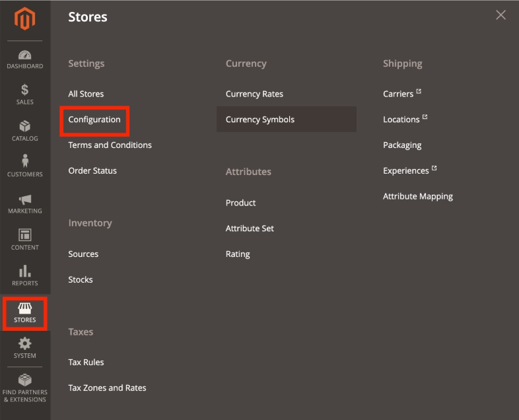Open the Attribute Set page
Image resolution: width=519 pixels, height=420 pixels.
(x=250, y=228)
